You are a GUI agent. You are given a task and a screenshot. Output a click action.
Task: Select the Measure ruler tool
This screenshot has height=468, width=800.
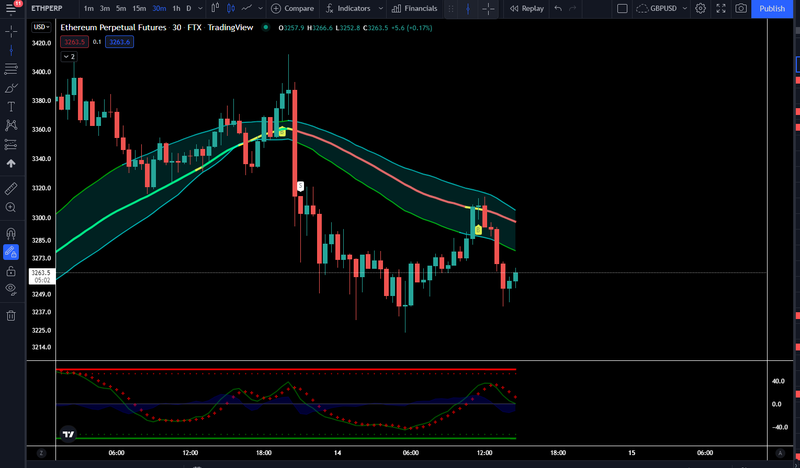11,188
